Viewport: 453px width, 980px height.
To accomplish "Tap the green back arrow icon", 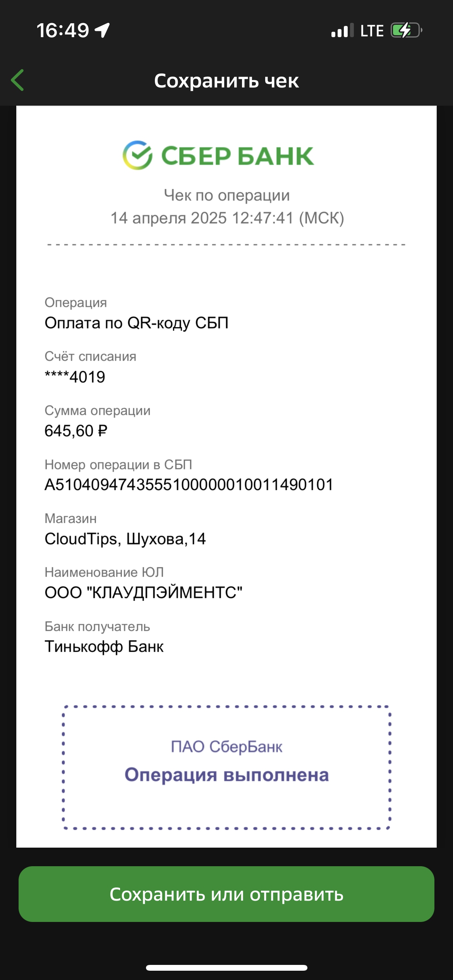I will (x=18, y=80).
